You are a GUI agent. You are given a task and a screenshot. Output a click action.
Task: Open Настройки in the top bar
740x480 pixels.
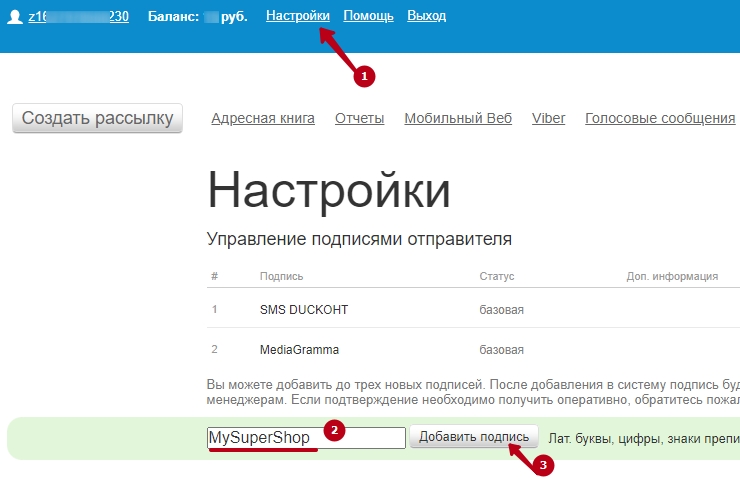pyautogui.click(x=298, y=16)
